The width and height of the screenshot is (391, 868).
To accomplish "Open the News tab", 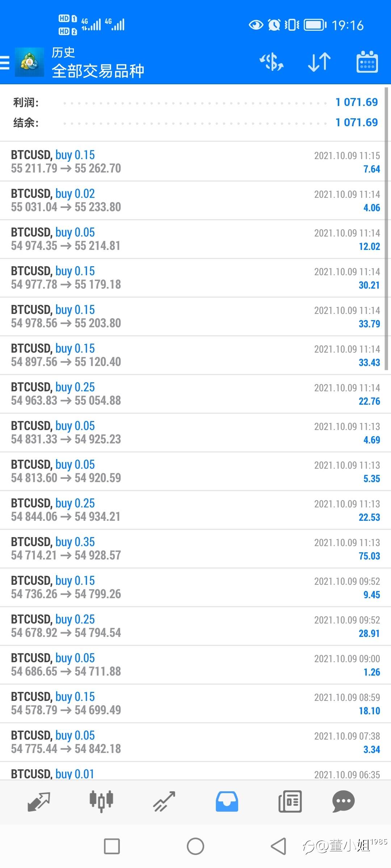I will [x=290, y=801].
